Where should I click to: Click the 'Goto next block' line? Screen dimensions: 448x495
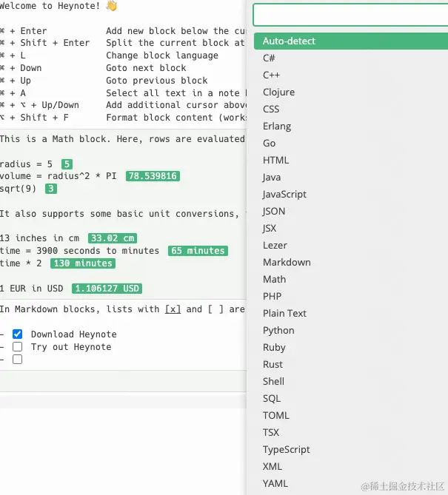146,68
